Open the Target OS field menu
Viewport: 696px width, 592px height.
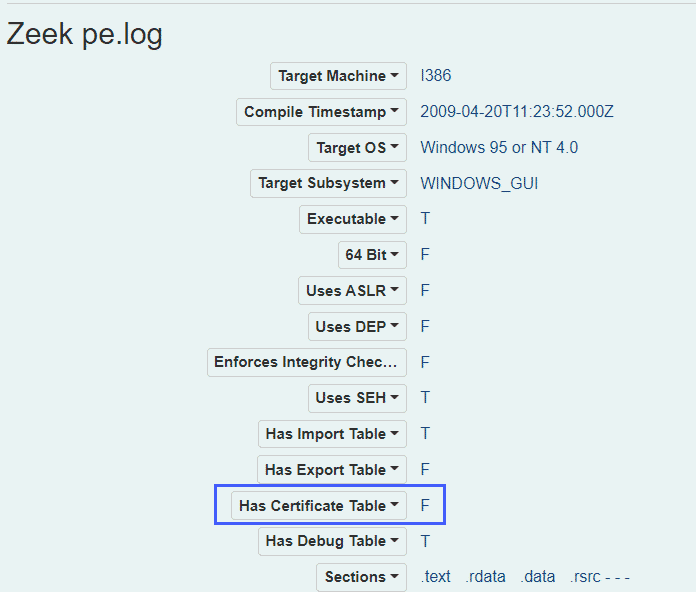click(357, 148)
